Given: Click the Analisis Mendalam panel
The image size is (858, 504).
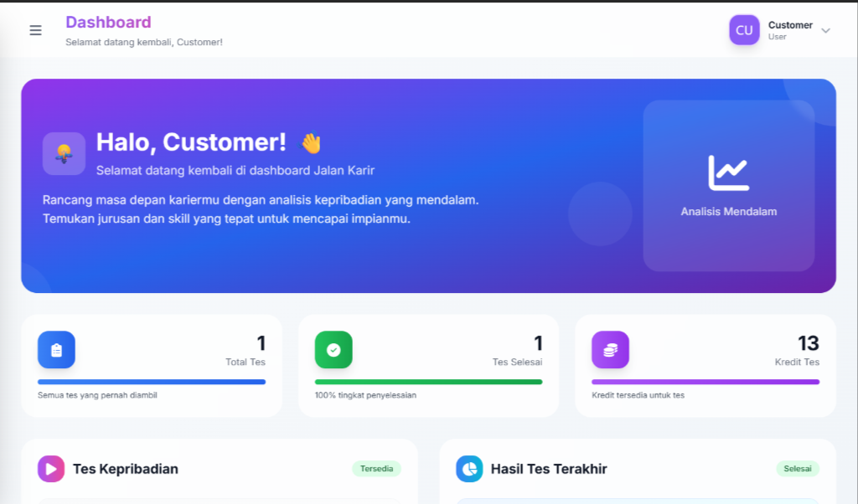Looking at the screenshot, I should point(728,185).
